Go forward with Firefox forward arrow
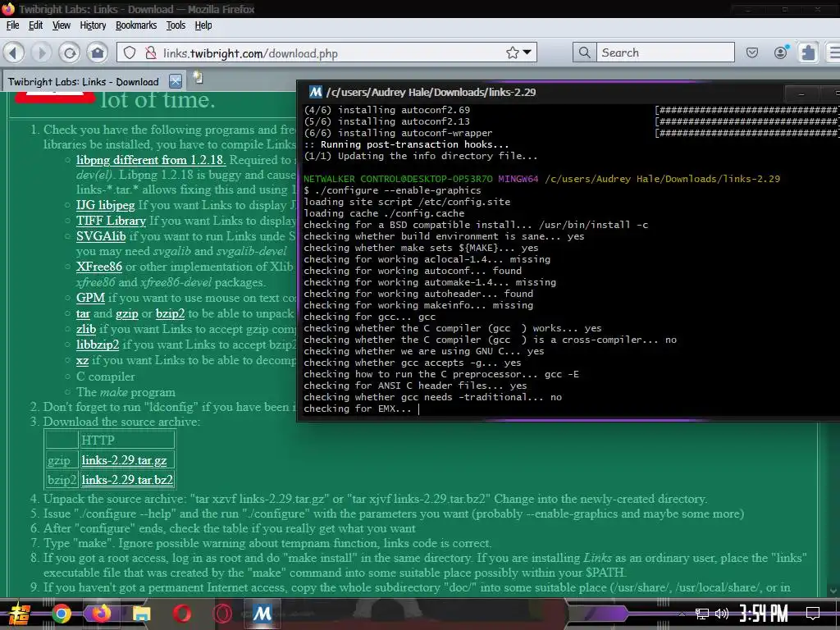 tap(41, 52)
